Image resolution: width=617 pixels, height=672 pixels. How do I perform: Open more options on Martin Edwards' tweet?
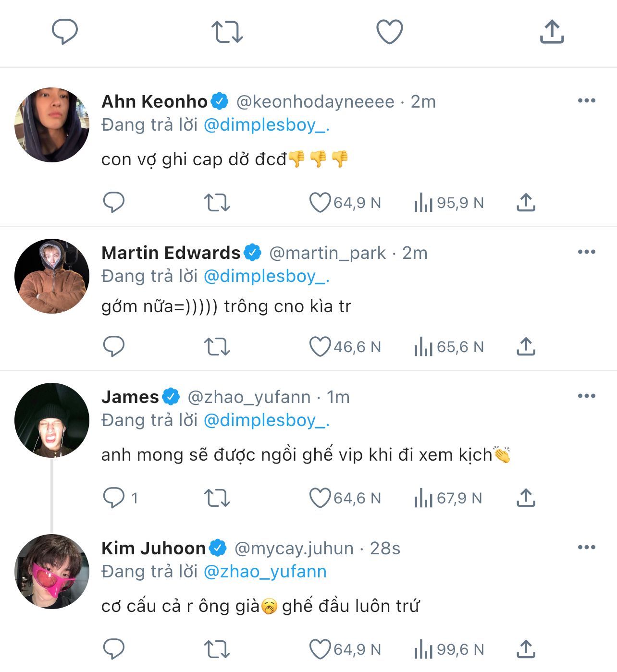pyautogui.click(x=586, y=252)
